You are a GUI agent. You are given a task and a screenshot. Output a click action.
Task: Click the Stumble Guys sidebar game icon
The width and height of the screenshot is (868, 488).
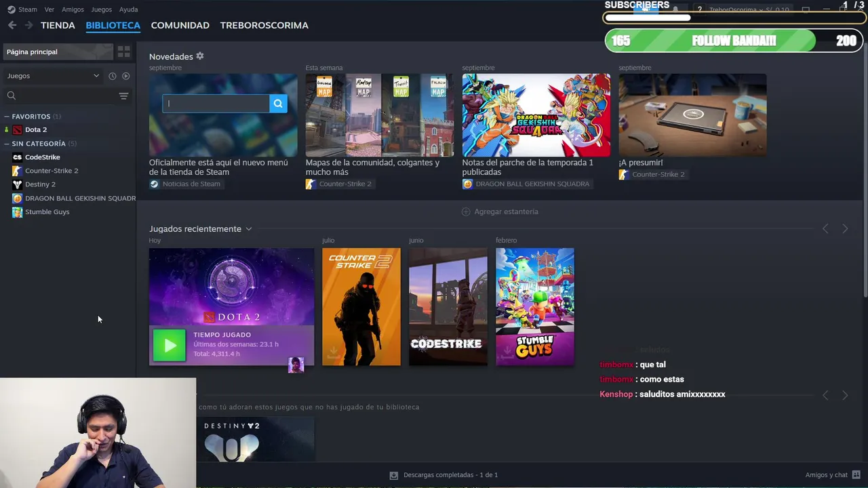(17, 212)
